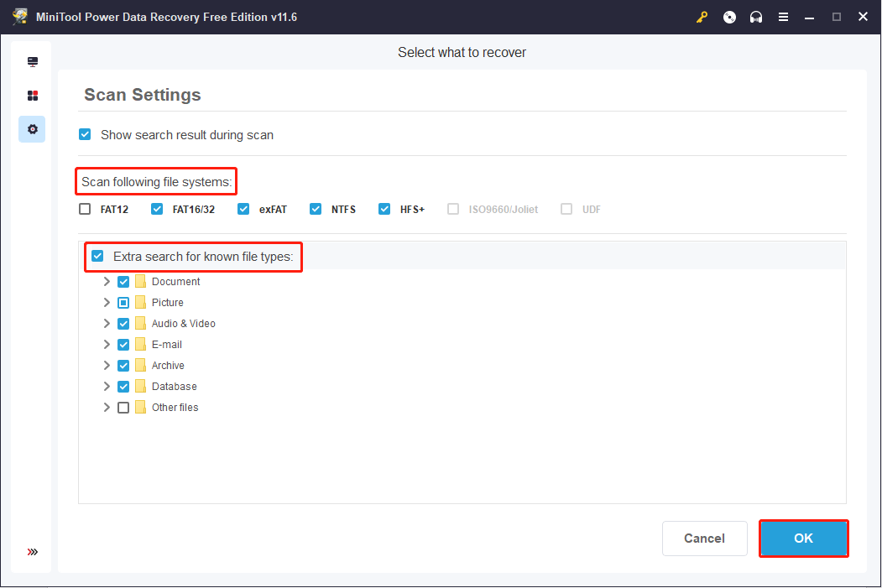Minimize the MiniTool window

click(x=810, y=18)
